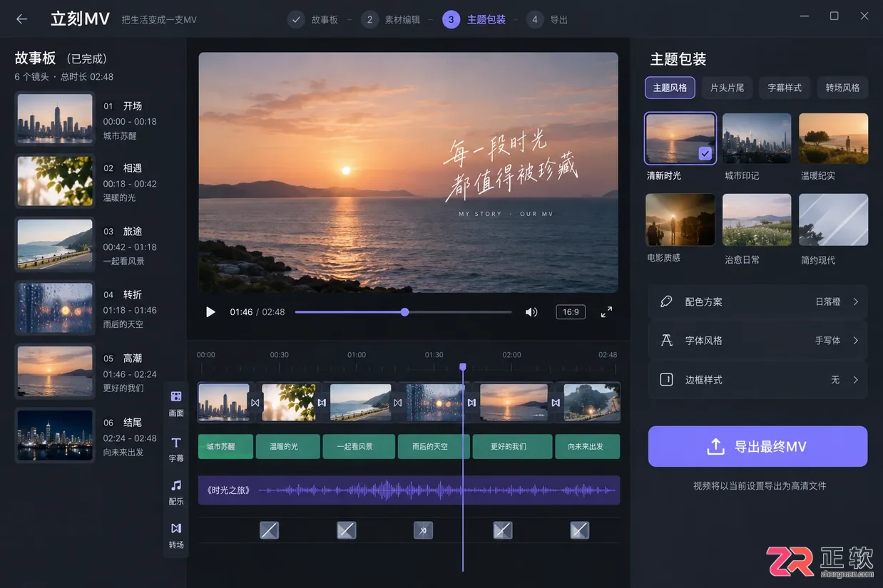Select the 向未来出发 subtitle clip

pos(588,446)
